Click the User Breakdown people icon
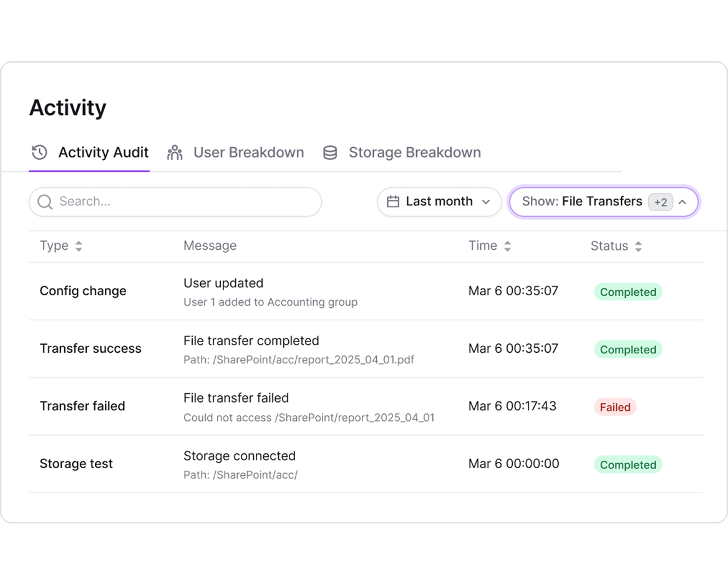This screenshot has height=585, width=728. click(x=175, y=152)
